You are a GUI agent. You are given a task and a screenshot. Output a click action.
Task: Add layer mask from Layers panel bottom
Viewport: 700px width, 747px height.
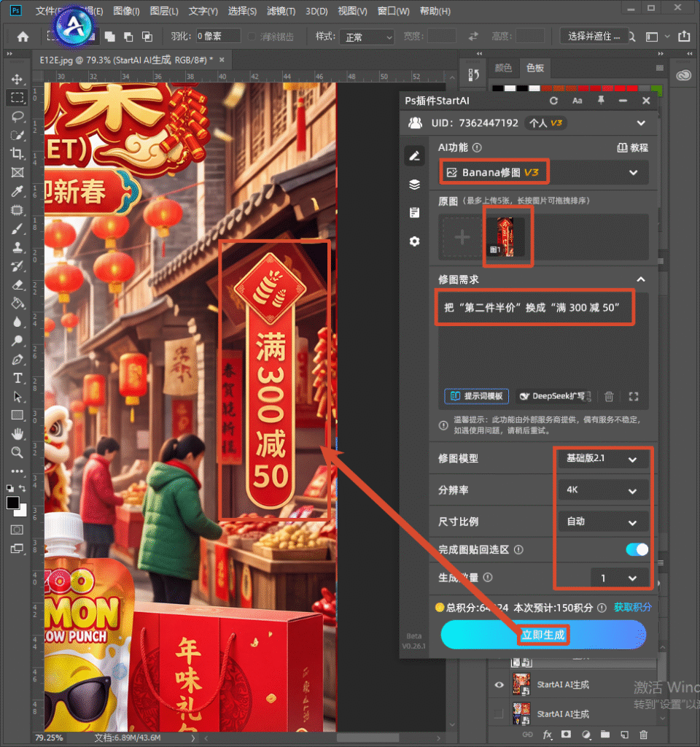(566, 735)
